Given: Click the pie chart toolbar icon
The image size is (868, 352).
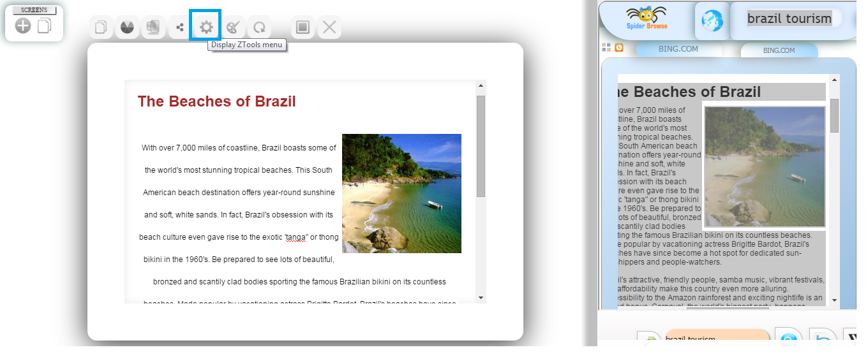Looking at the screenshot, I should tap(127, 27).
